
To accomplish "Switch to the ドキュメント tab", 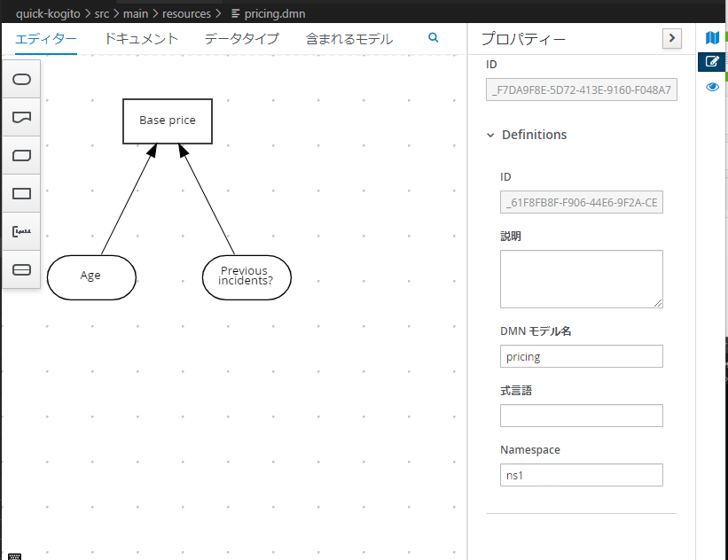I will tap(141, 39).
